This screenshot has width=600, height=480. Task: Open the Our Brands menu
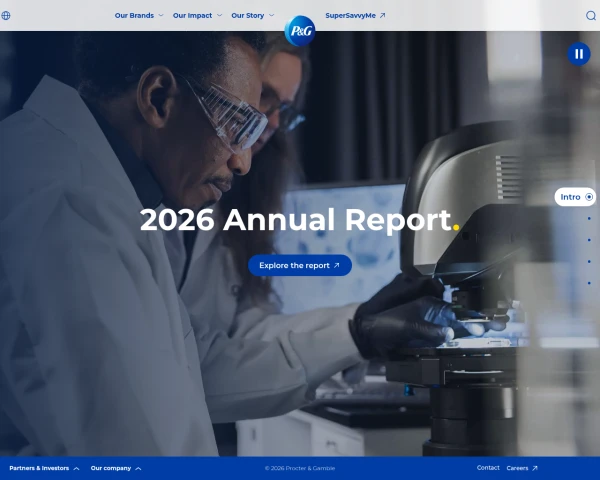134,15
